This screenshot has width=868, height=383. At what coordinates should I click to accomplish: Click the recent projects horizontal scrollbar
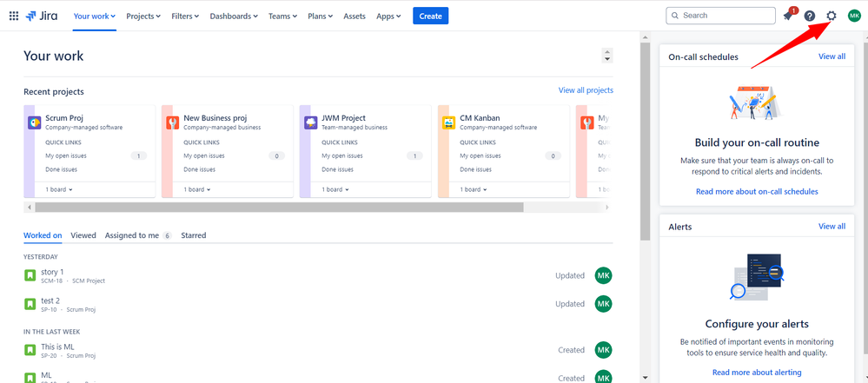pyautogui.click(x=279, y=207)
